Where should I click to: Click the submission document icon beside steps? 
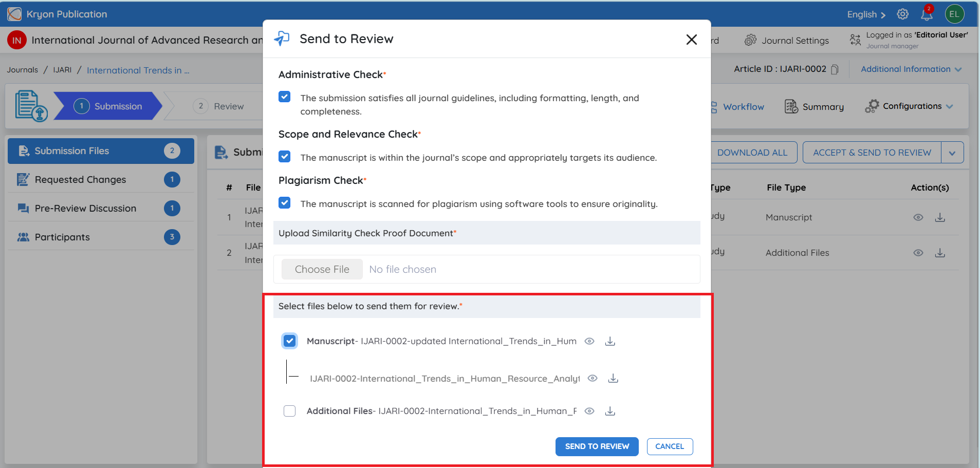coord(31,106)
